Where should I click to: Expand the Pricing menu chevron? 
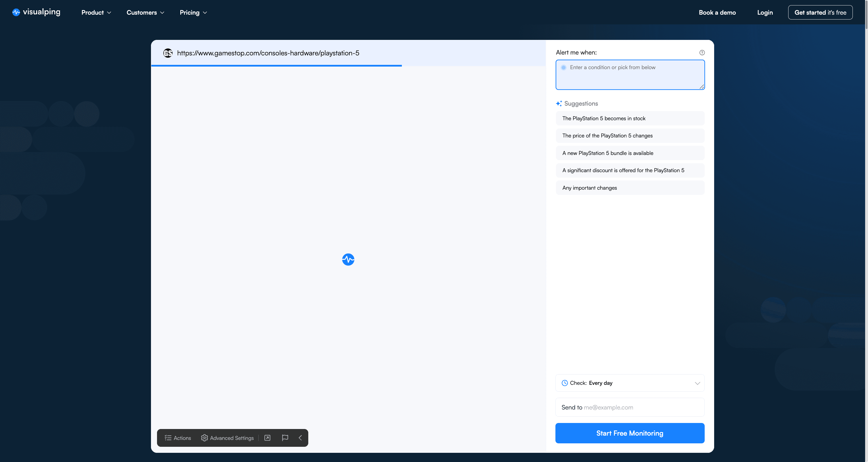(x=206, y=12)
